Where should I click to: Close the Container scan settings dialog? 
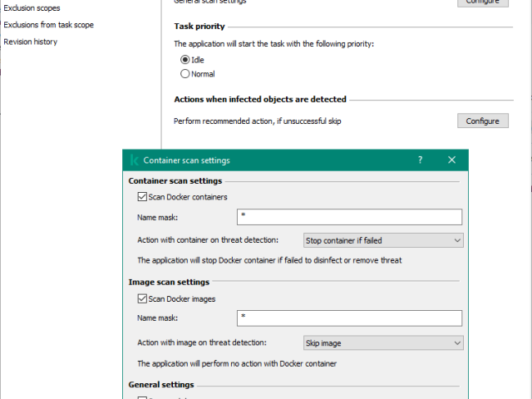pos(451,160)
